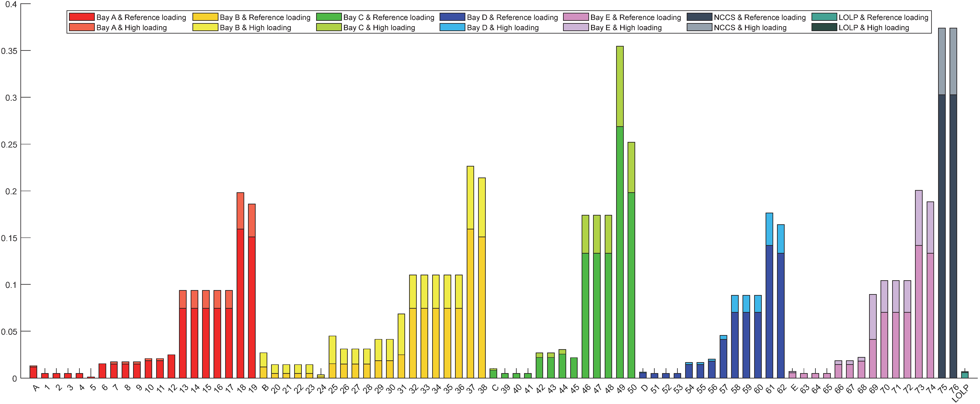The height and width of the screenshot is (404, 980).
Task: Click the 0.35 y-axis tick label
Action: [x=9, y=51]
